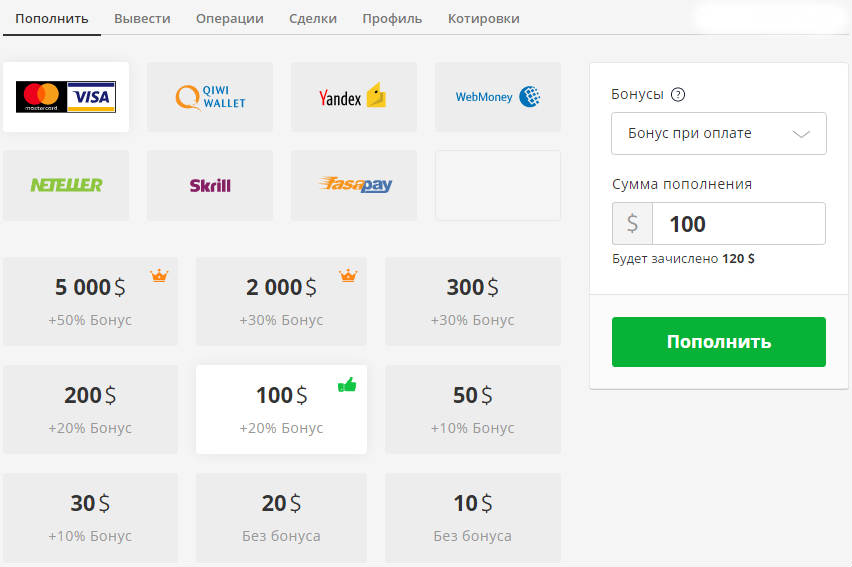Viewport: 852px width, 567px height.
Task: Choose QIWI Wallet payment option
Action: pos(210,97)
